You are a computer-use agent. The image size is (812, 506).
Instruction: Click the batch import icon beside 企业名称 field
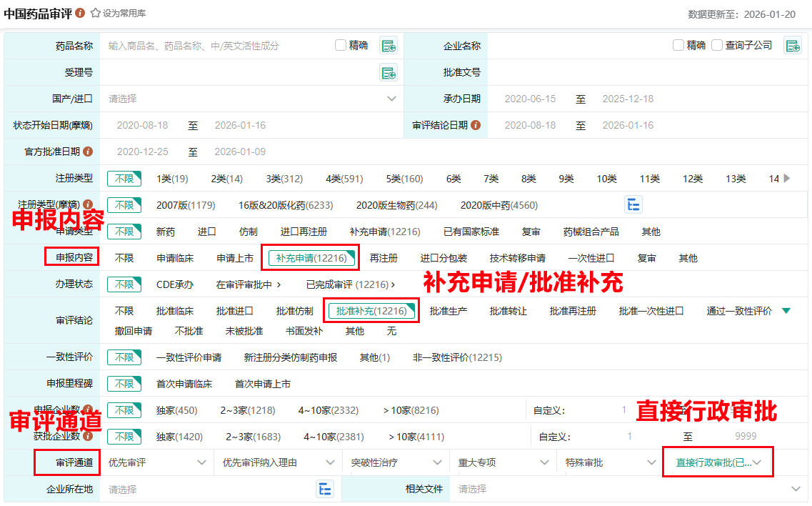point(793,46)
